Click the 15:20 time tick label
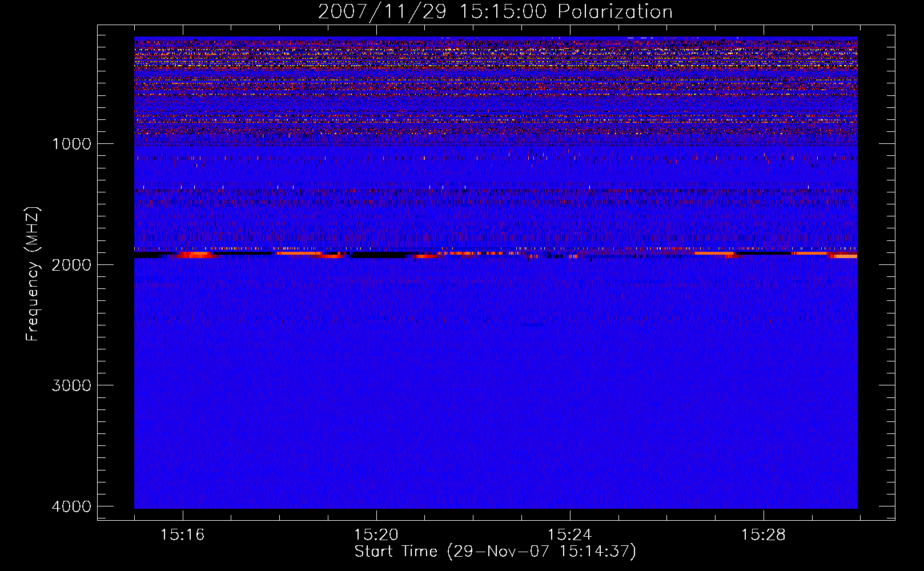Viewport: 924px width, 571px height. 376,535
